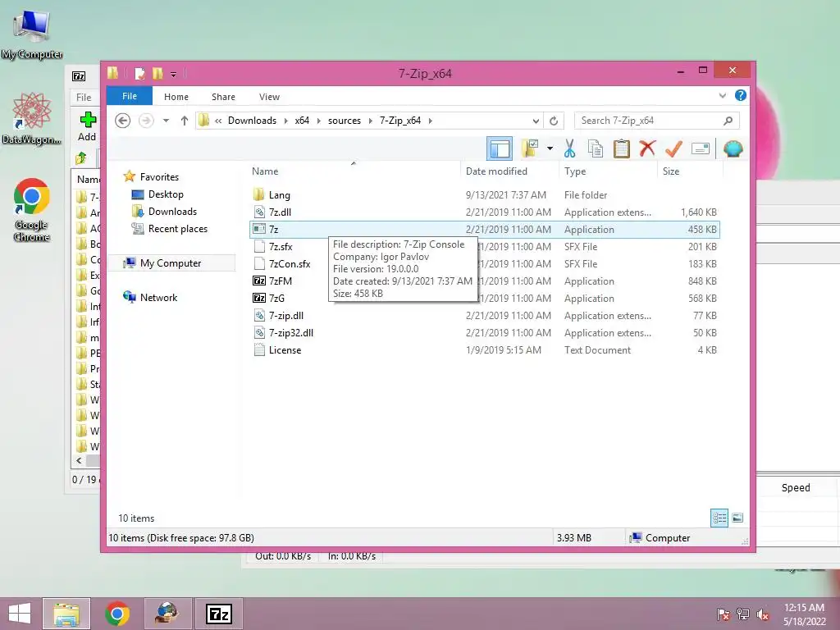Open the File menu in 7-Zip window

pos(84,98)
